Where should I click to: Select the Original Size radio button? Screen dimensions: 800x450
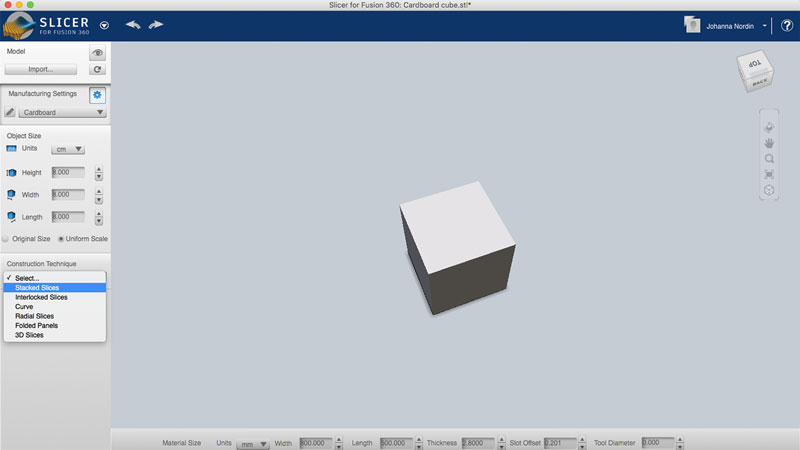pos(6,239)
